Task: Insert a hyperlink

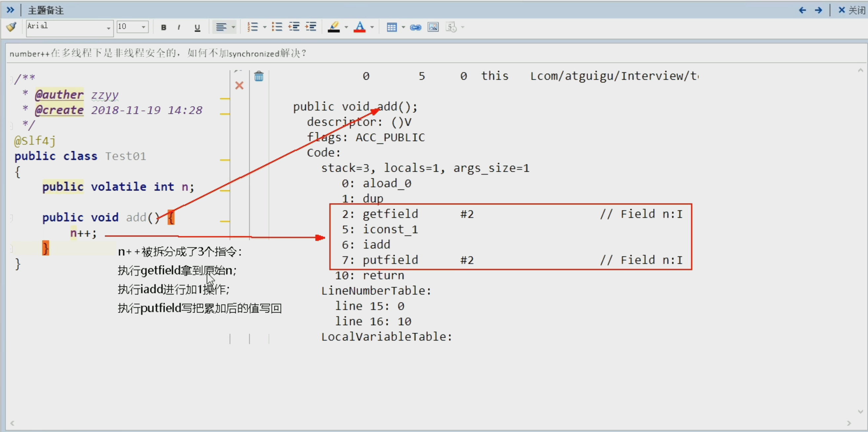Action: pyautogui.click(x=415, y=27)
